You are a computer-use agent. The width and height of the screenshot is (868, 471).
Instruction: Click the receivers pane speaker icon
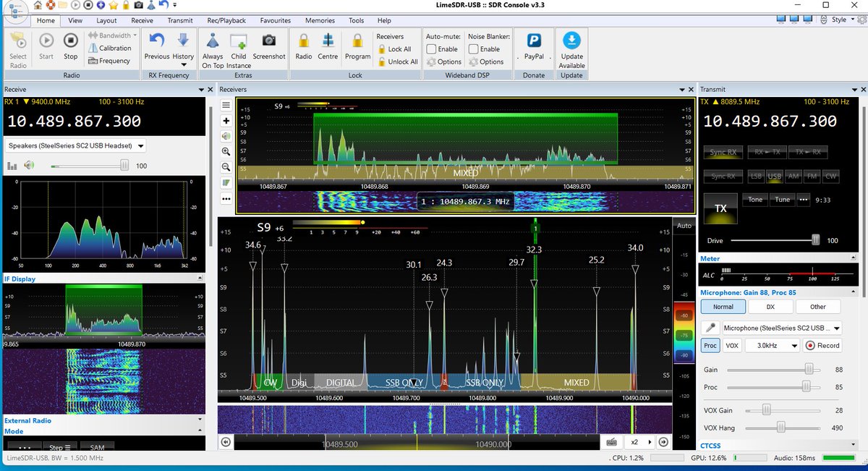coord(226,136)
